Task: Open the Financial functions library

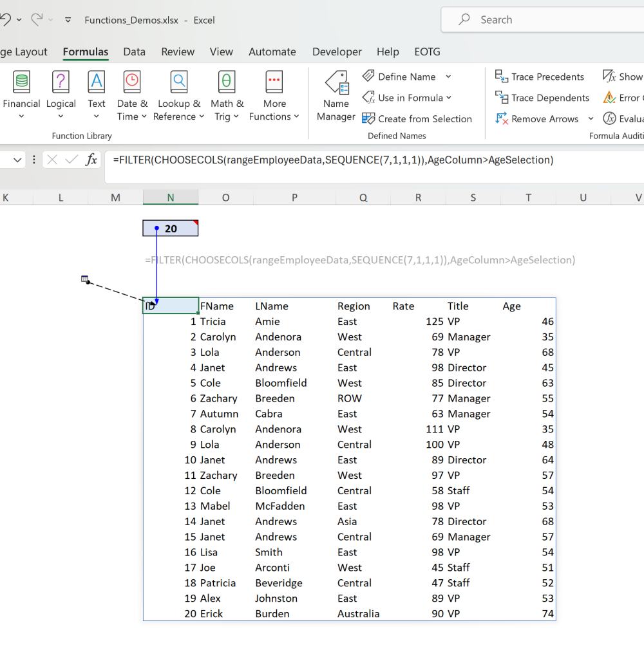Action: (21, 95)
